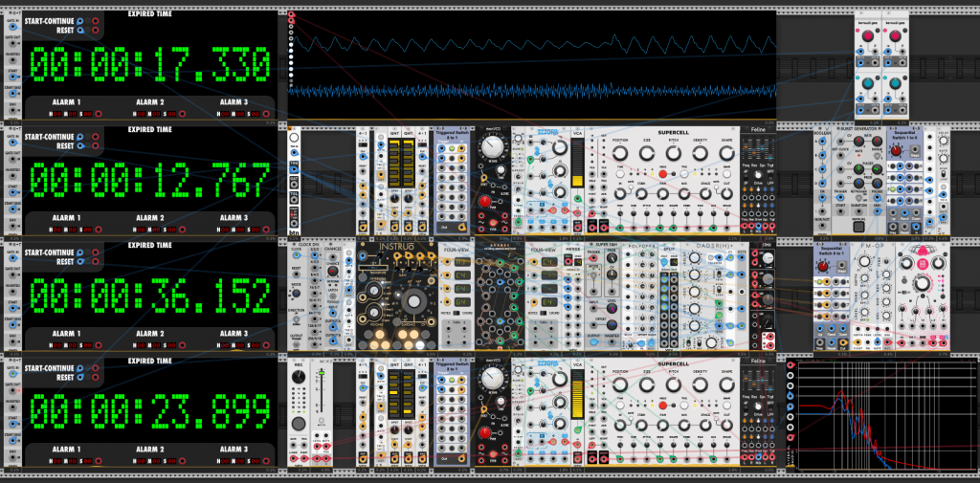Toggle NOTES/CHORD switch on left FOUR-VIEW
This screenshot has width=980, height=483.
click(455, 311)
